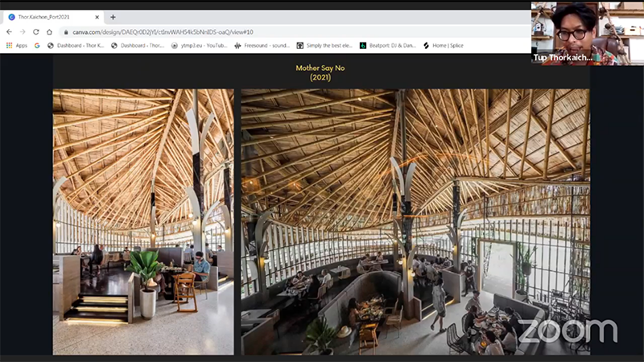
Task: Click the padlock site info icon
Action: coord(65,32)
